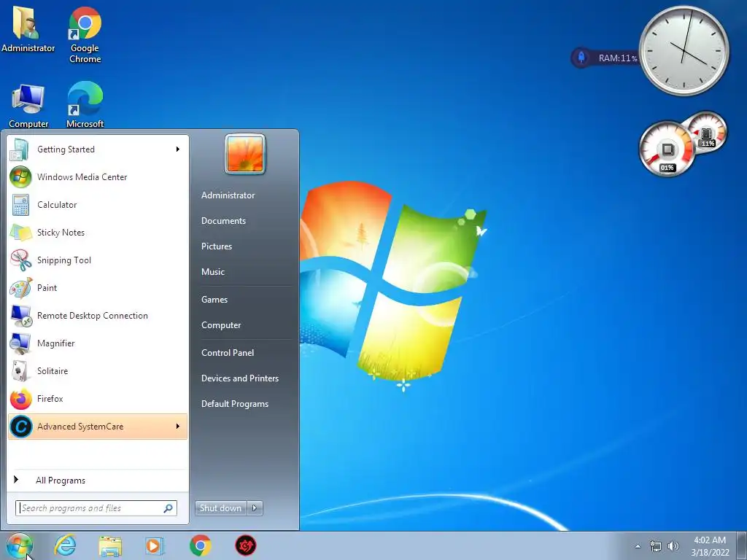Click the network tray icon
The width and height of the screenshot is (747, 560).
pos(656,546)
